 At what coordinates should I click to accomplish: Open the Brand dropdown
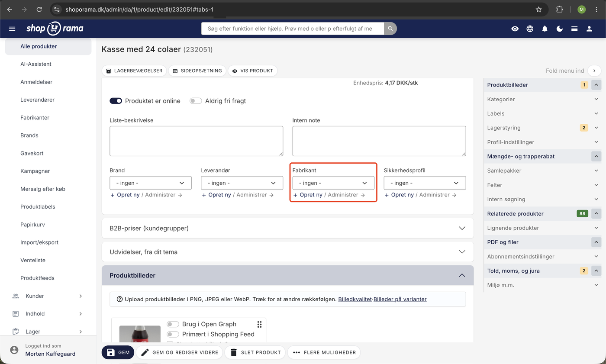(151, 183)
